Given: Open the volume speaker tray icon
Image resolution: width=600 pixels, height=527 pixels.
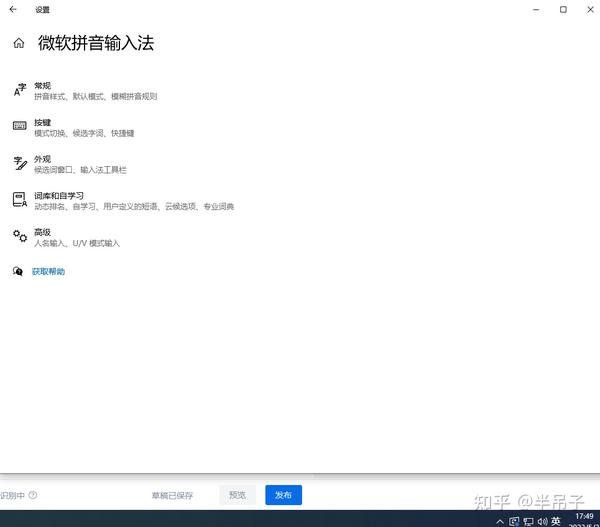Looking at the screenshot, I should click(542, 521).
